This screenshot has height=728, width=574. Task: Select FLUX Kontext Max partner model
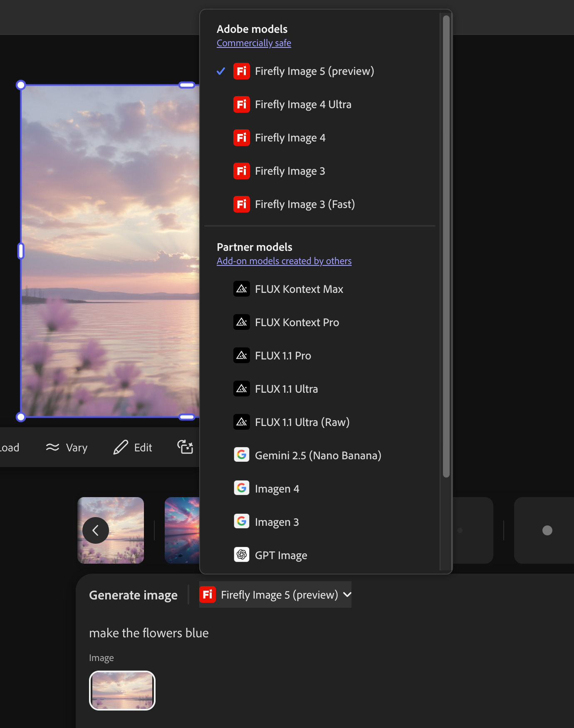319,289
